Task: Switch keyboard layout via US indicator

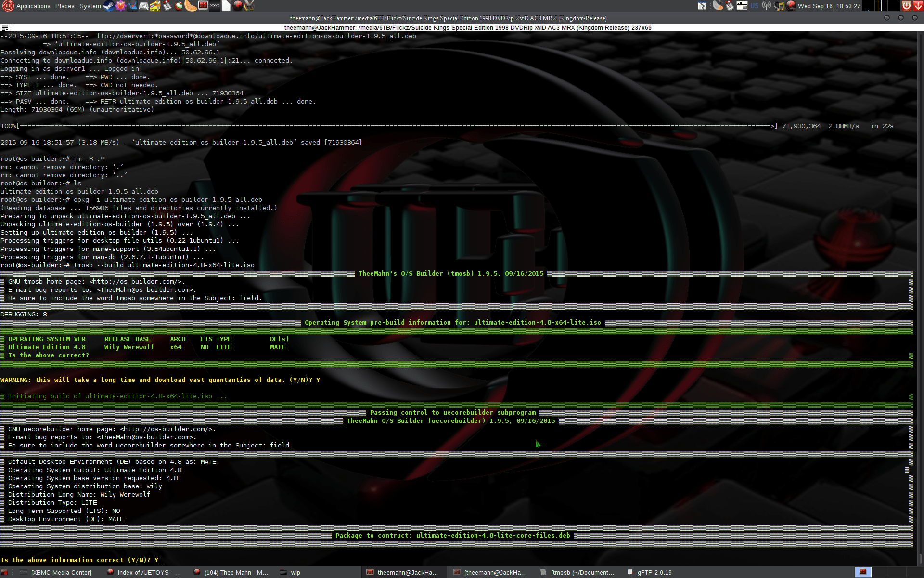Action: point(754,6)
